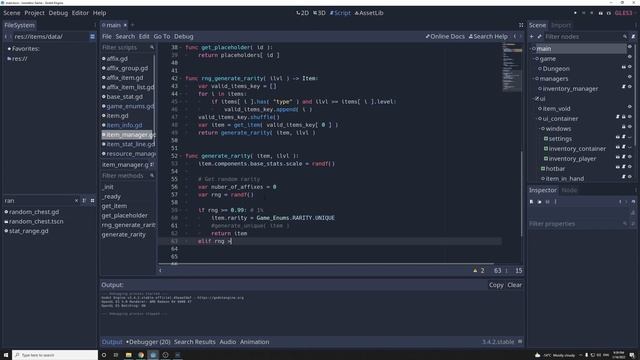Viewport: 640px width, 360px height.
Task: Open the top Debug menu
Action: click(58, 13)
